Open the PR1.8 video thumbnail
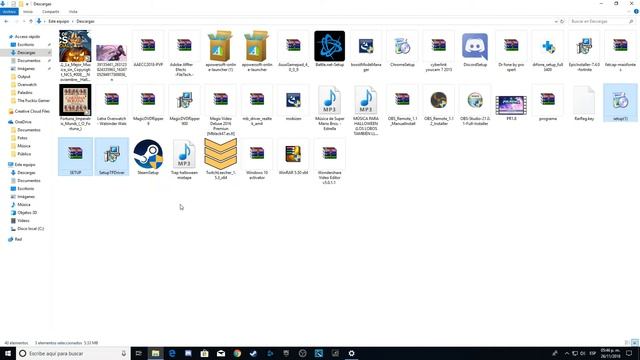This screenshot has height=360, width=640. pyautogui.click(x=511, y=105)
